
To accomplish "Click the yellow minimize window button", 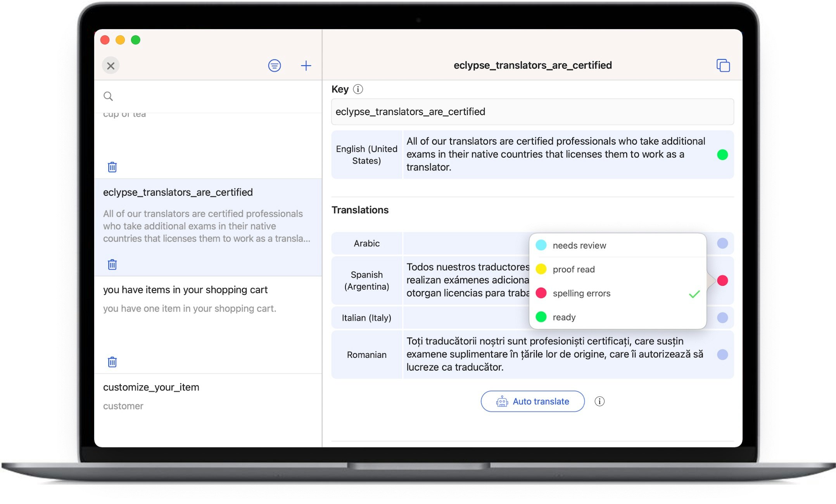I will coord(120,40).
